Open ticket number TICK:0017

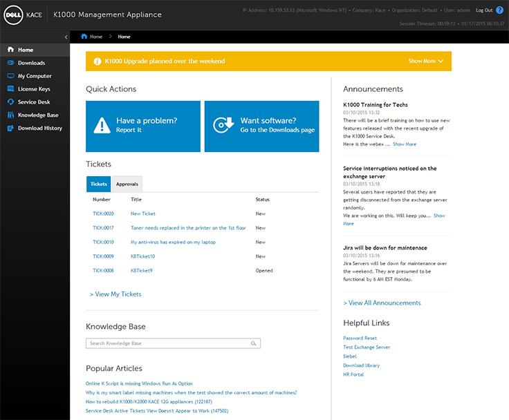pos(103,228)
